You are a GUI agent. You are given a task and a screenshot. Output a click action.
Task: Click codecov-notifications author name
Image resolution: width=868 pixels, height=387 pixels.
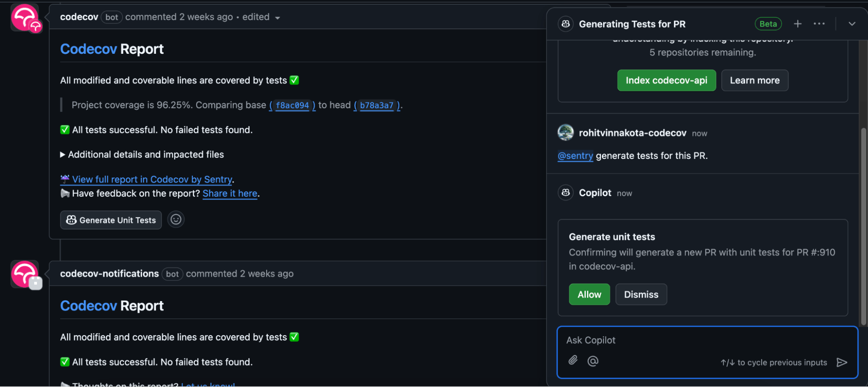(109, 274)
